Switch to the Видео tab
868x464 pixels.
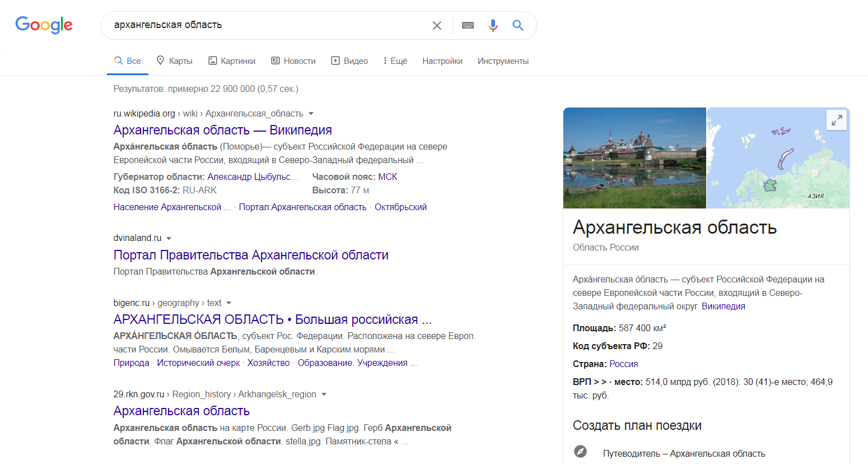pyautogui.click(x=349, y=61)
